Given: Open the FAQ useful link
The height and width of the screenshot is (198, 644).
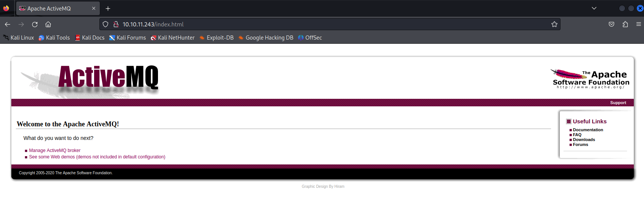Looking at the screenshot, I should click(577, 135).
